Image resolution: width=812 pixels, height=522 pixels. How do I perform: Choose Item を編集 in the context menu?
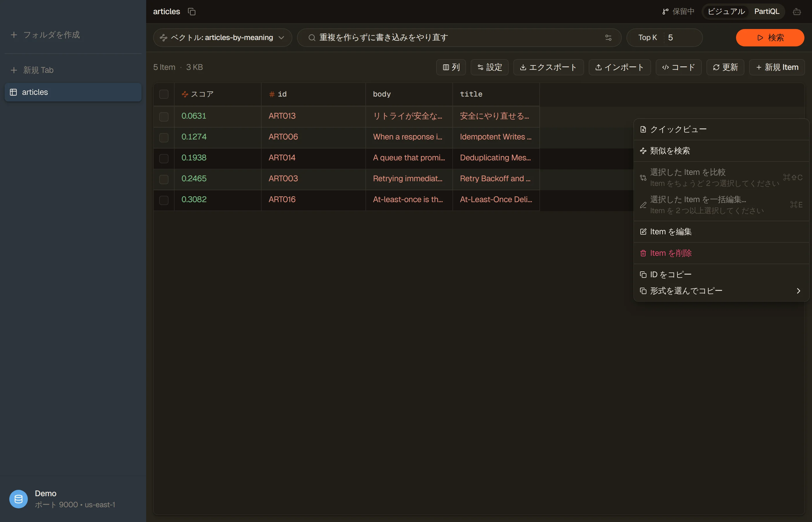[721, 232]
